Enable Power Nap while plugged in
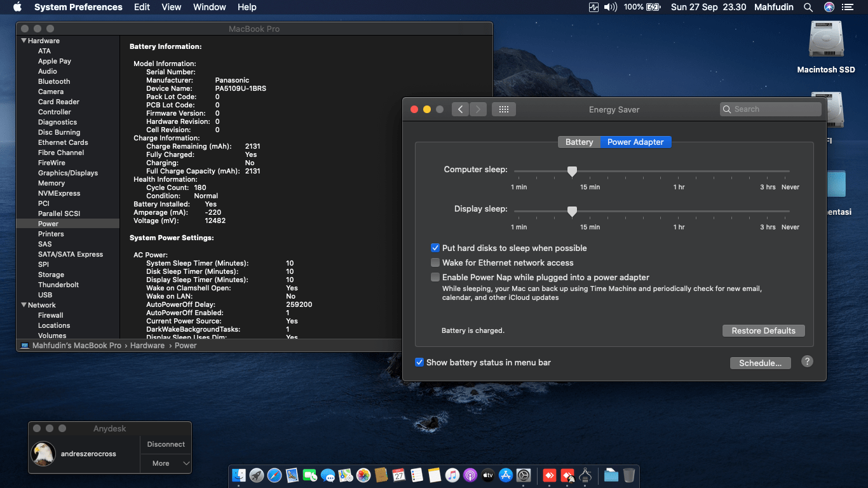The image size is (868, 488). click(435, 277)
